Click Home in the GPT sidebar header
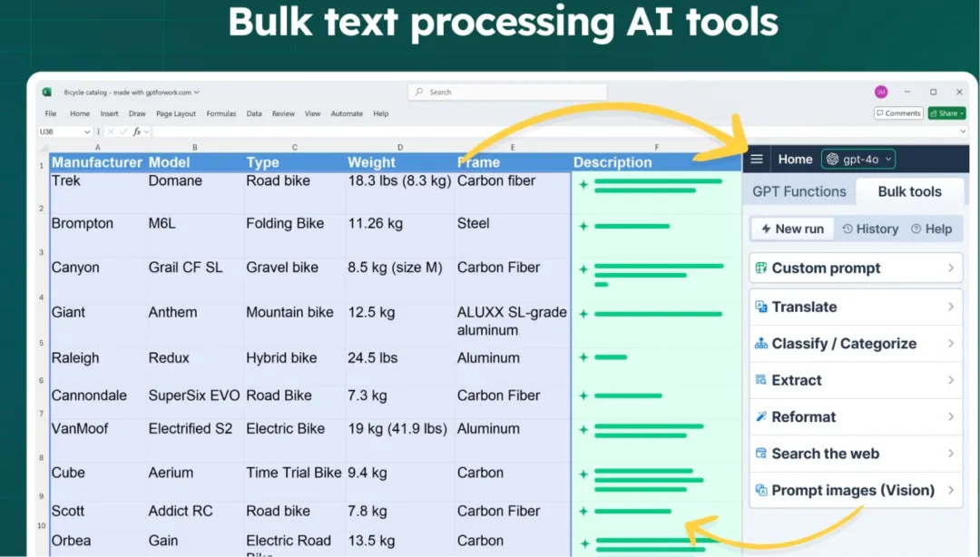The image size is (980, 557). (x=795, y=160)
